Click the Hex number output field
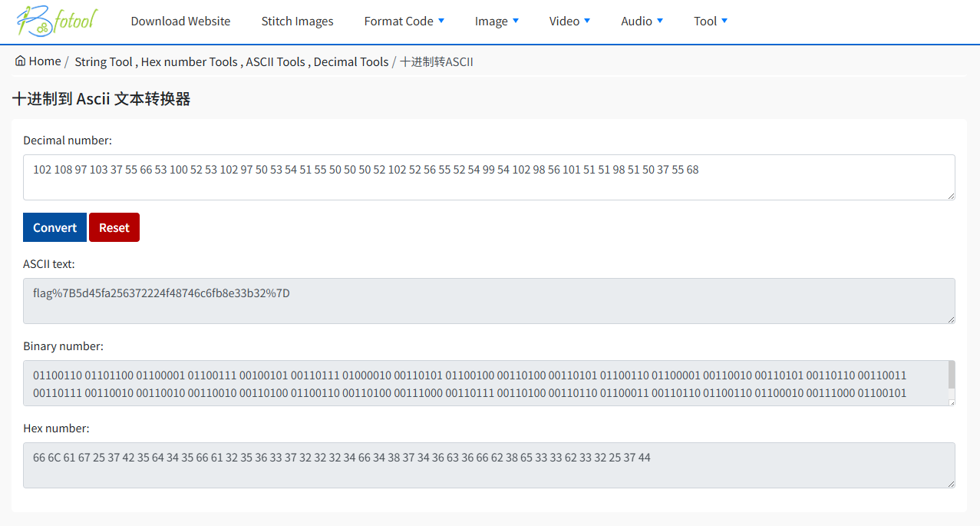 click(x=489, y=465)
